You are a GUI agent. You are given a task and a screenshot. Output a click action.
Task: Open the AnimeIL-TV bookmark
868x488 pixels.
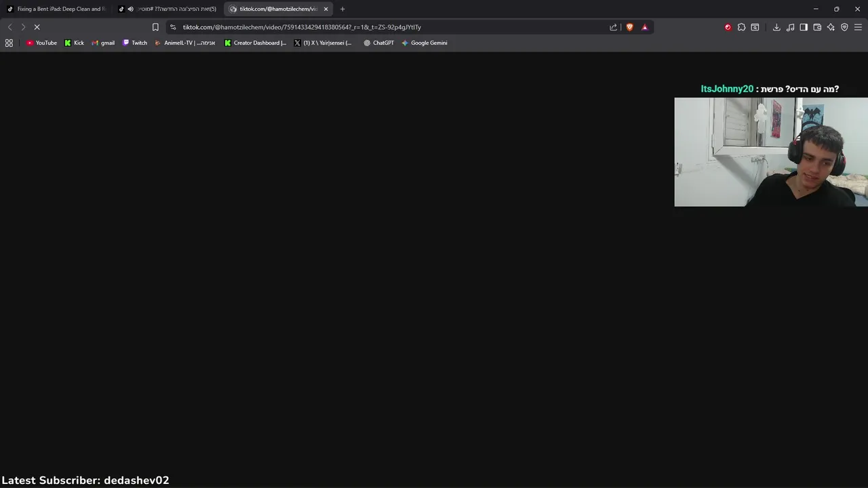[185, 43]
